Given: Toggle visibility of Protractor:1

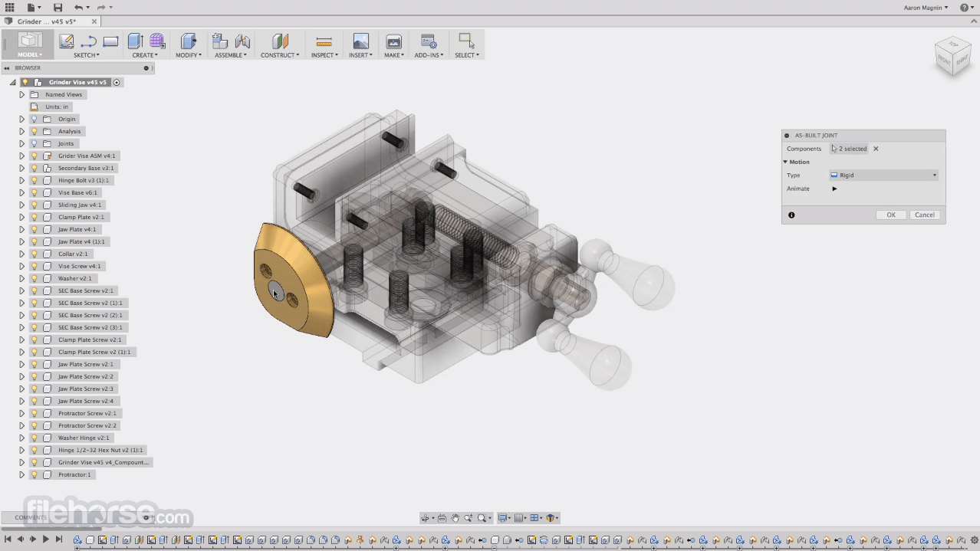Looking at the screenshot, I should [34, 474].
